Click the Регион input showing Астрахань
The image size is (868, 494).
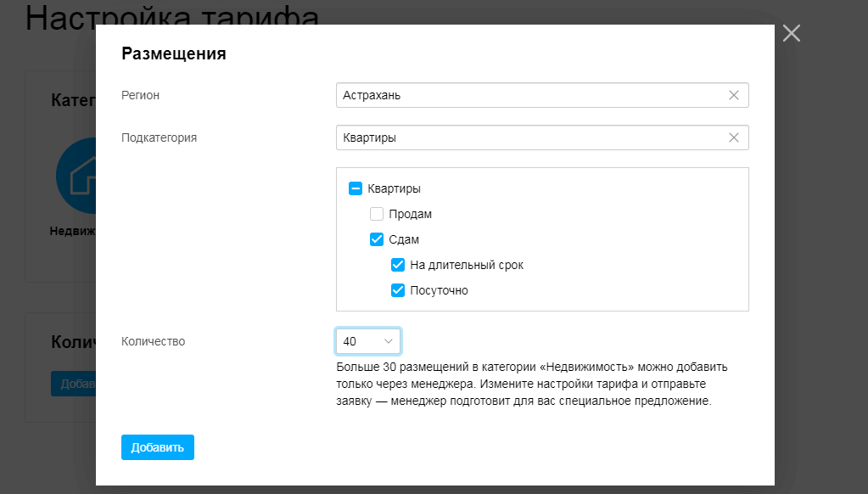point(526,95)
